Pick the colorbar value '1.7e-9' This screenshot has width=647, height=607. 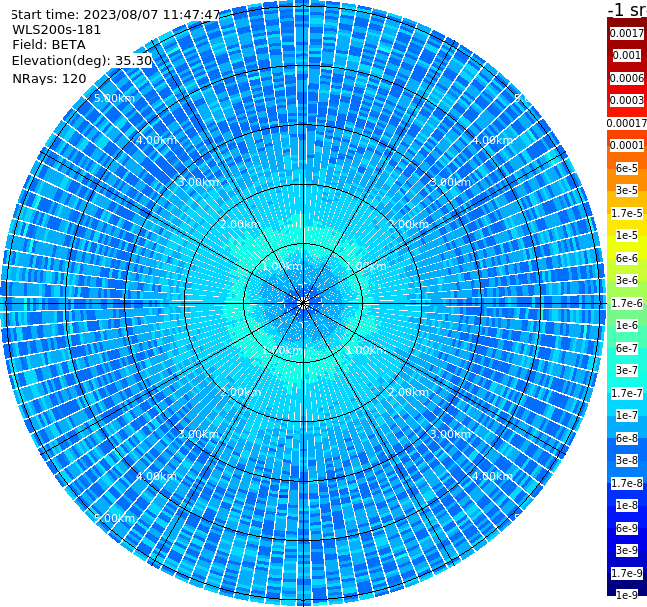point(627,573)
